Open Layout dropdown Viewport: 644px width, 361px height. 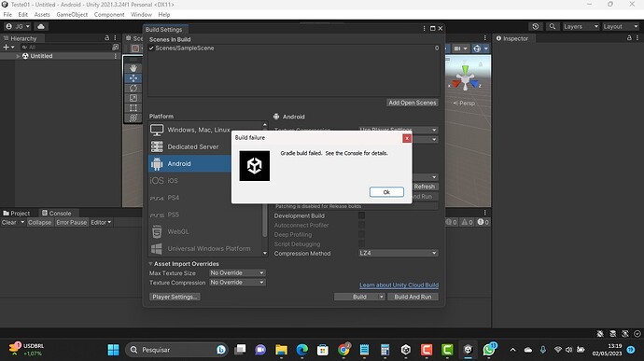coord(620,26)
